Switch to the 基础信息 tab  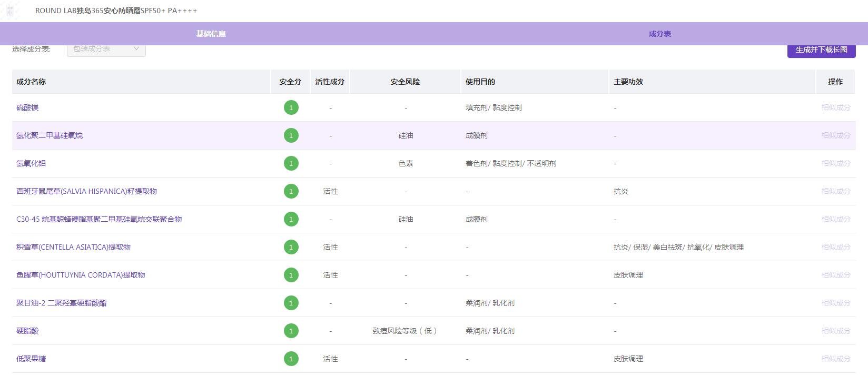pyautogui.click(x=211, y=34)
